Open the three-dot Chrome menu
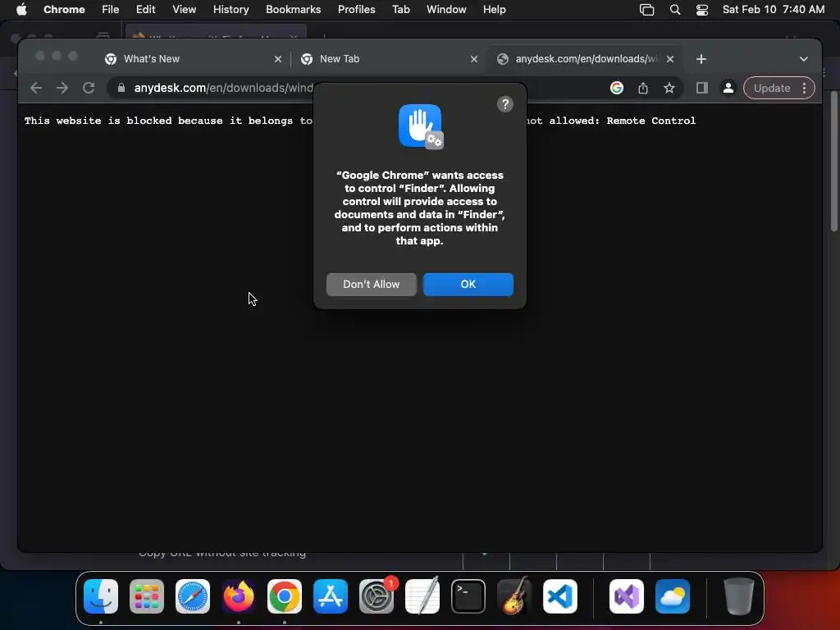This screenshot has width=840, height=630. coord(804,88)
